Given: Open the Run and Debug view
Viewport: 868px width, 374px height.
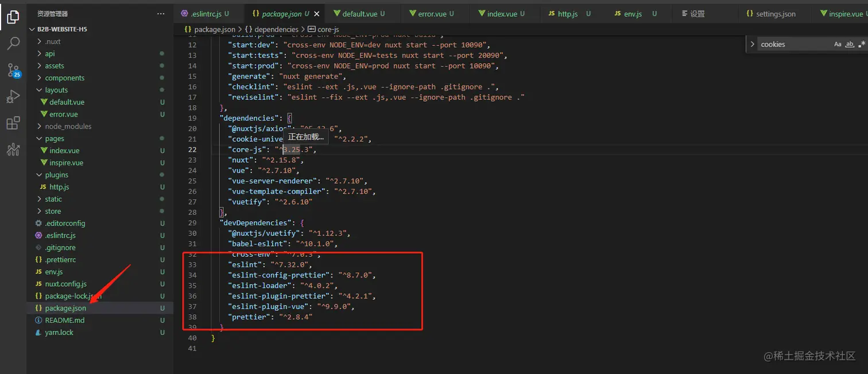Looking at the screenshot, I should coord(13,97).
